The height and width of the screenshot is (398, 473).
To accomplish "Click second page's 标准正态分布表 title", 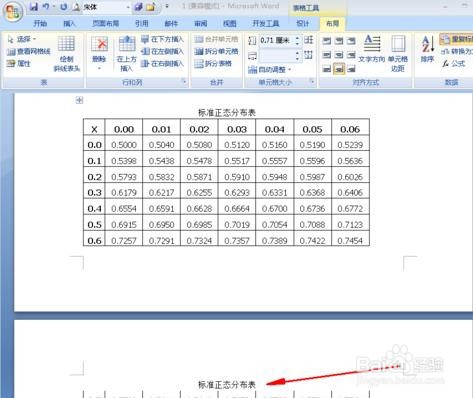I will (x=227, y=385).
